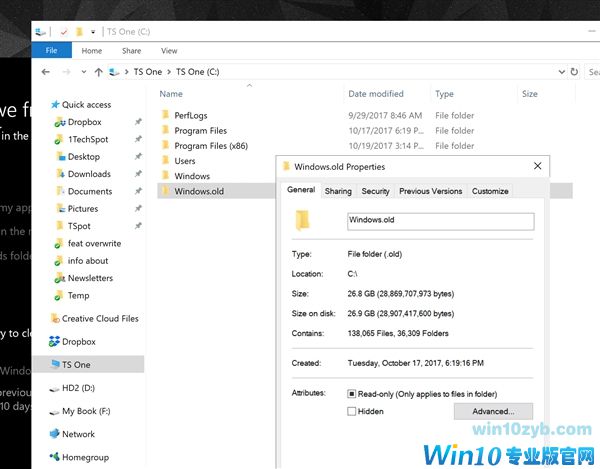The image size is (600, 469).
Task: Click the Windows.old folder name field
Action: [440, 221]
